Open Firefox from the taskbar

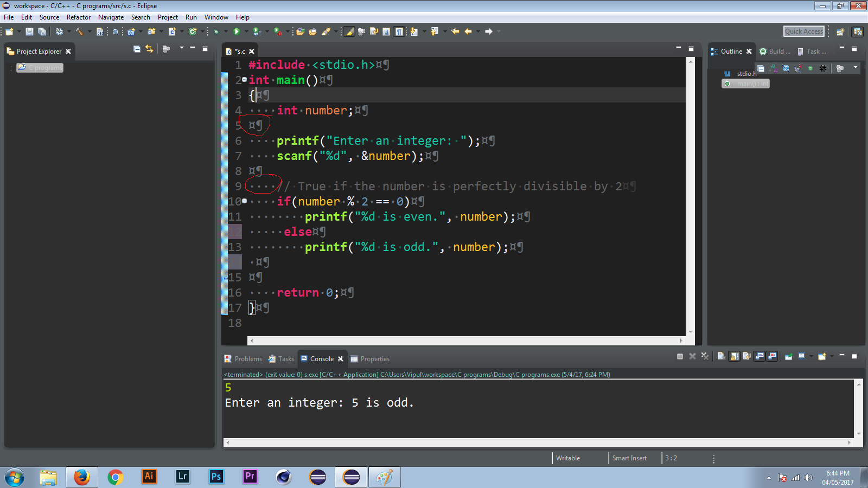coord(82,477)
